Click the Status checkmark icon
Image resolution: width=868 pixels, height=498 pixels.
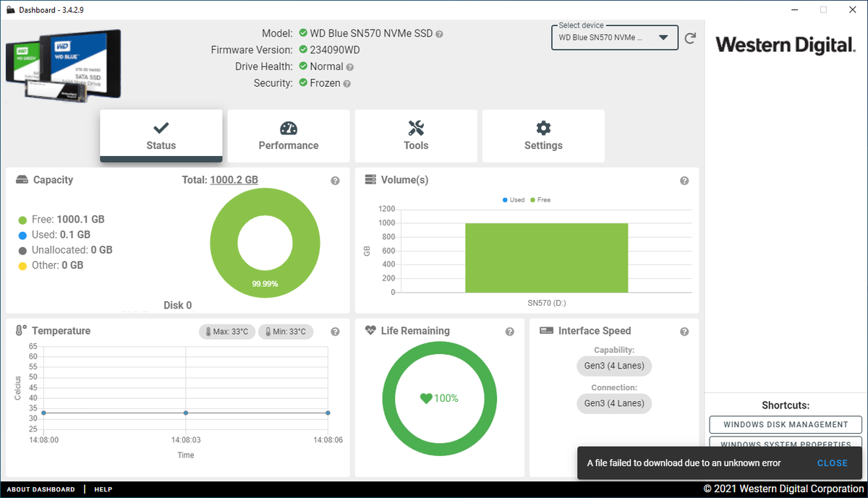click(161, 128)
